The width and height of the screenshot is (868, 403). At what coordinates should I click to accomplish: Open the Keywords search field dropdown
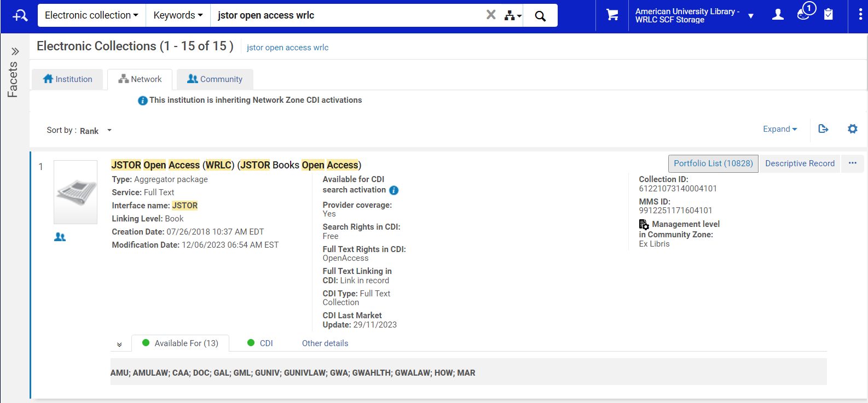178,15
